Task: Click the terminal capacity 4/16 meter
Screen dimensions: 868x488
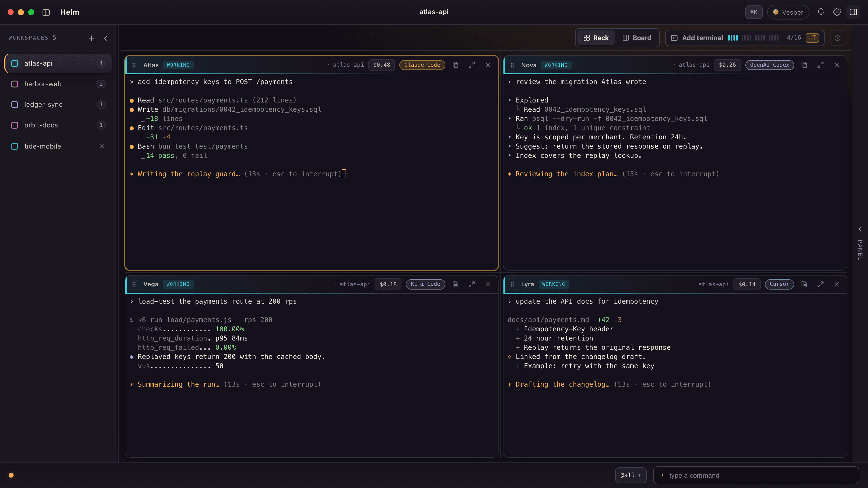Action: [764, 38]
